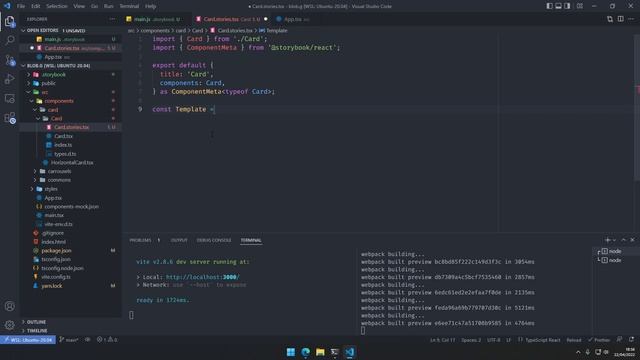Click the errors and warnings indicator in status bar
The height and width of the screenshot is (360, 640).
[107, 340]
